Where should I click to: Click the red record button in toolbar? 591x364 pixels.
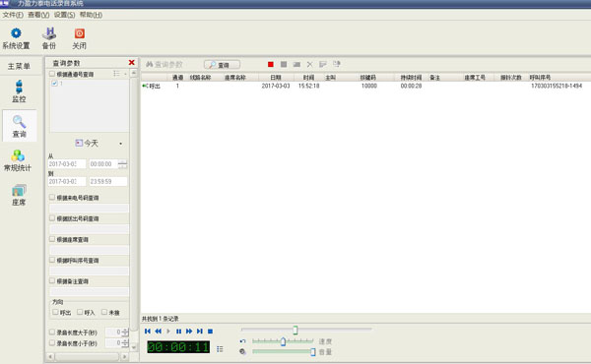coord(271,64)
